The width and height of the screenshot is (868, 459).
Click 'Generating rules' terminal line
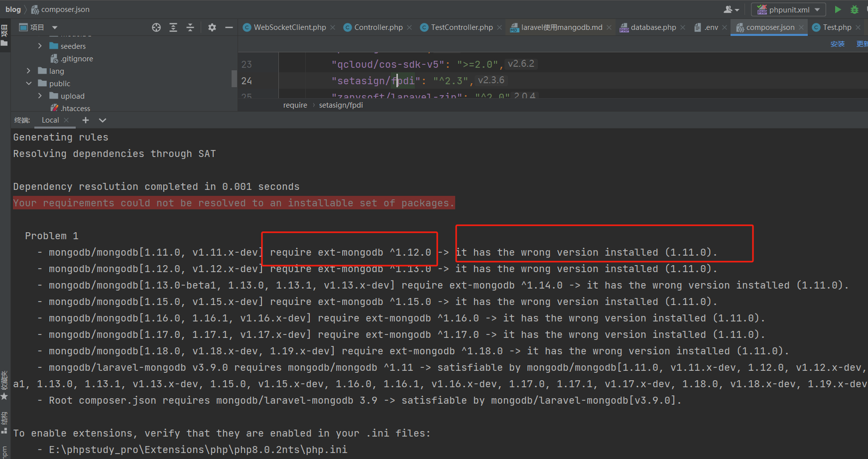click(x=61, y=137)
